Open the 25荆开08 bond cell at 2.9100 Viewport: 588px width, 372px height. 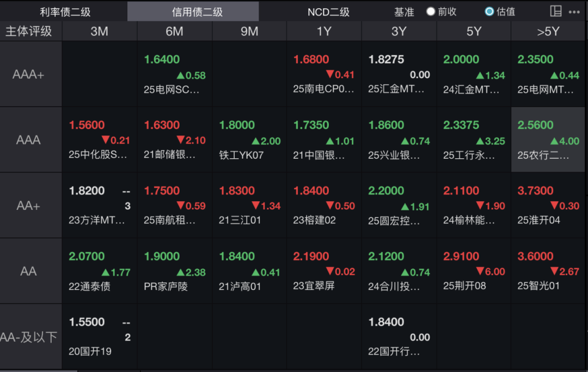pos(474,271)
